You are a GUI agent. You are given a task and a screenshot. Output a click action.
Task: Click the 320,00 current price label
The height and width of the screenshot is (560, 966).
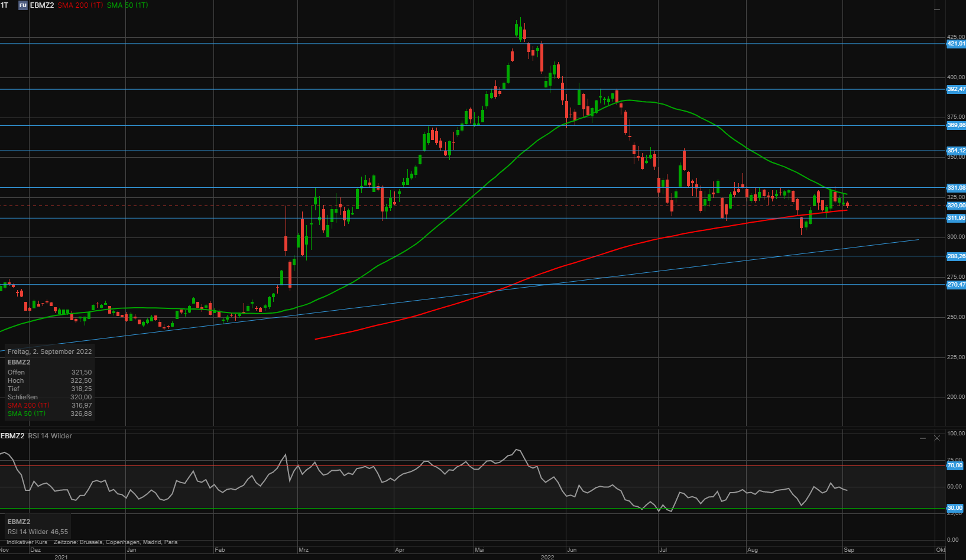pyautogui.click(x=956, y=206)
